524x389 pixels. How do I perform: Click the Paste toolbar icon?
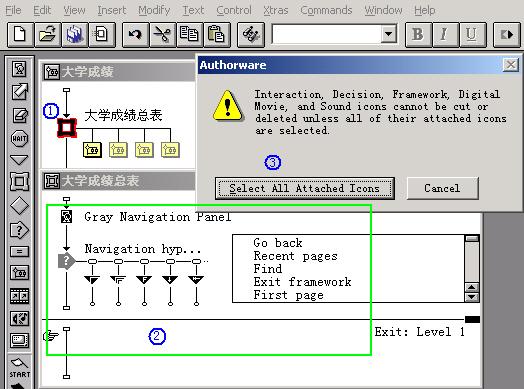[217, 34]
